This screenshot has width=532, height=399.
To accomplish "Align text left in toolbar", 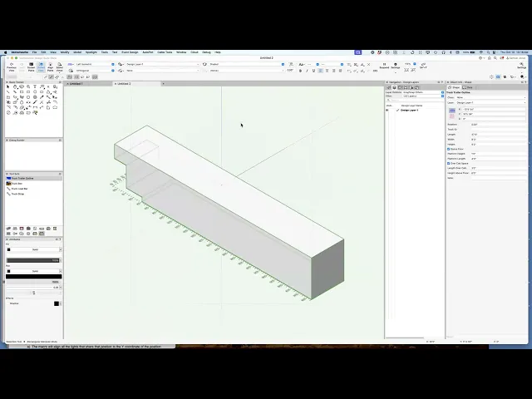I will tap(321, 71).
